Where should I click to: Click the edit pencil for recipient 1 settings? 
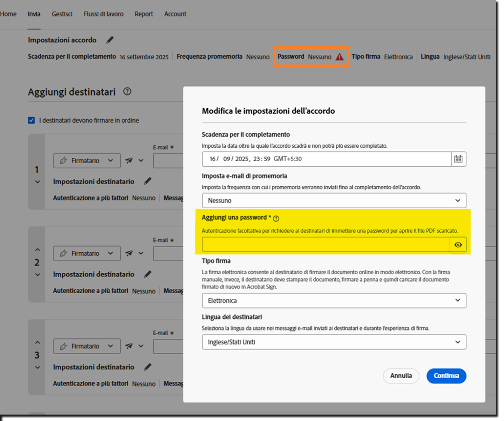point(147,181)
